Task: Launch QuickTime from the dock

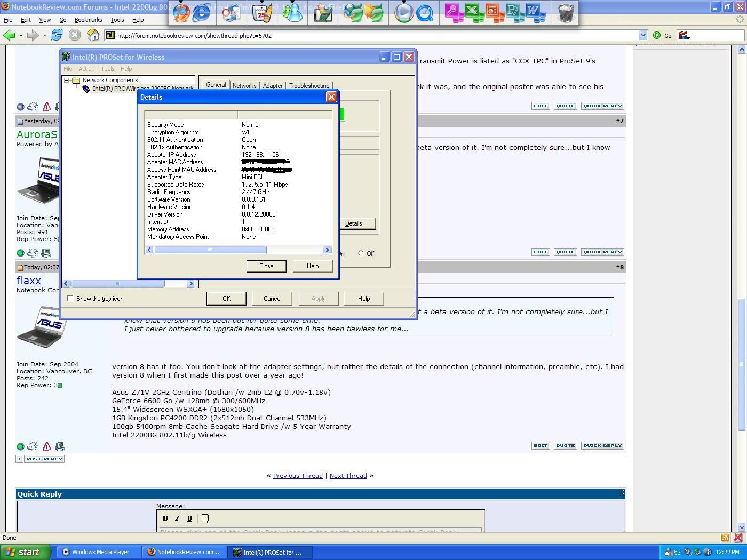Action: pos(425,12)
